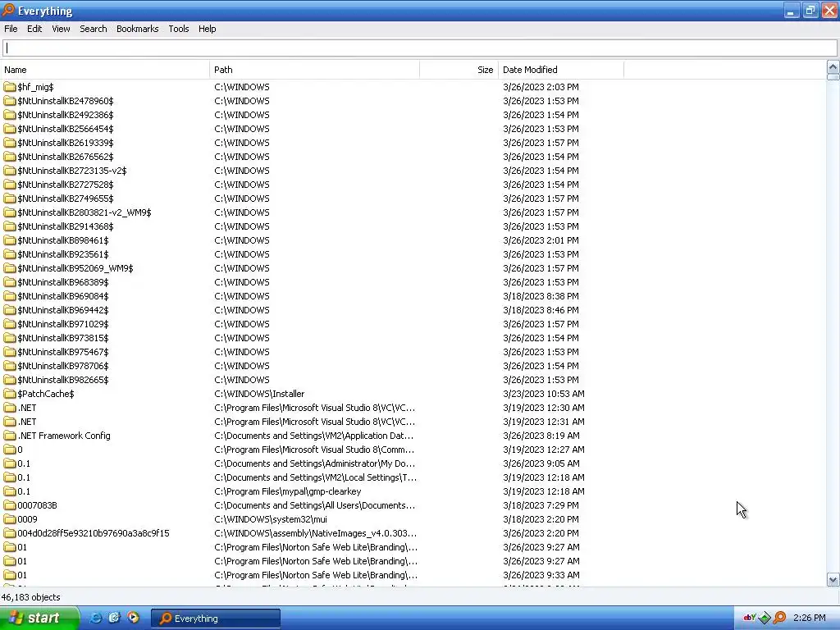Viewport: 840px width, 630px height.
Task: Open the Search menu
Action: (x=94, y=29)
